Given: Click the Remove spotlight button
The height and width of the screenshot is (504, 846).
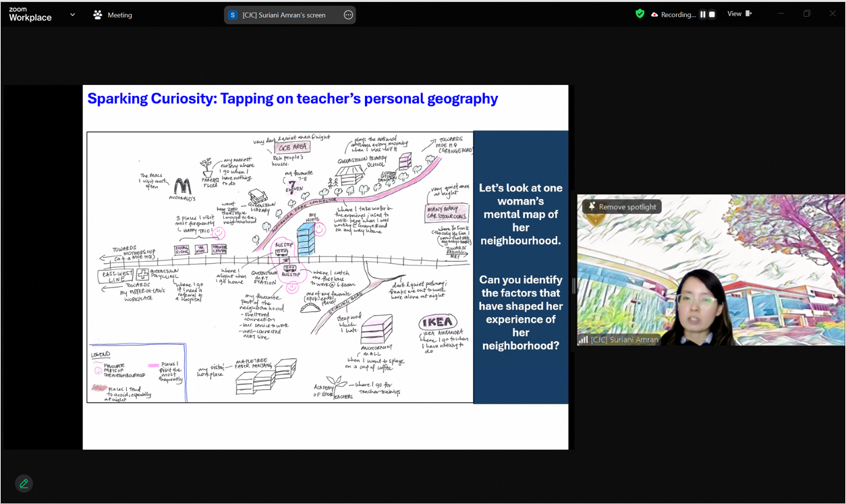Looking at the screenshot, I should (622, 206).
